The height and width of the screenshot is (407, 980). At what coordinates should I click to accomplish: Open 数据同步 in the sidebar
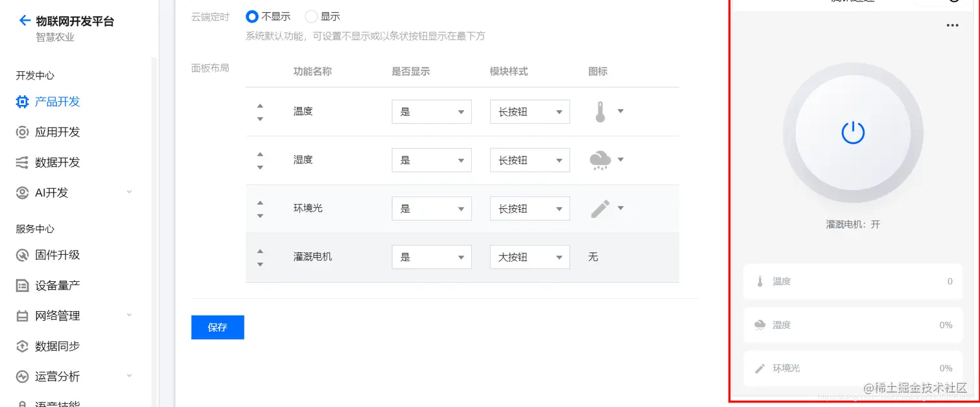coord(58,346)
